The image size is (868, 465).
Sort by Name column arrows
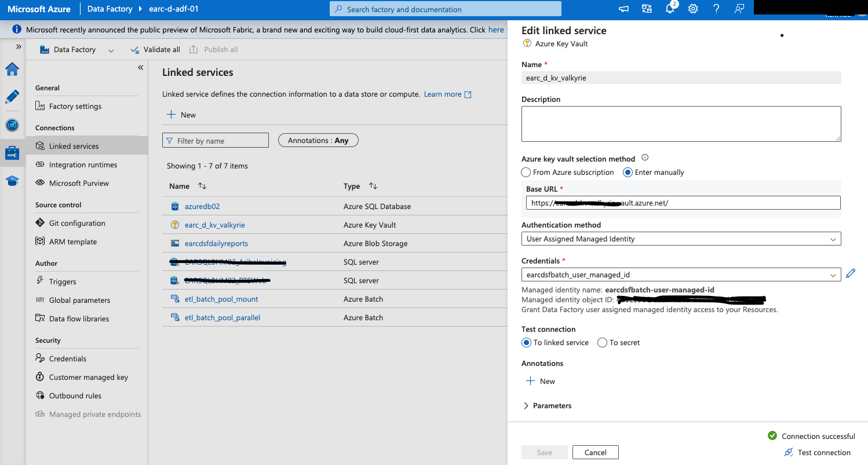point(202,186)
